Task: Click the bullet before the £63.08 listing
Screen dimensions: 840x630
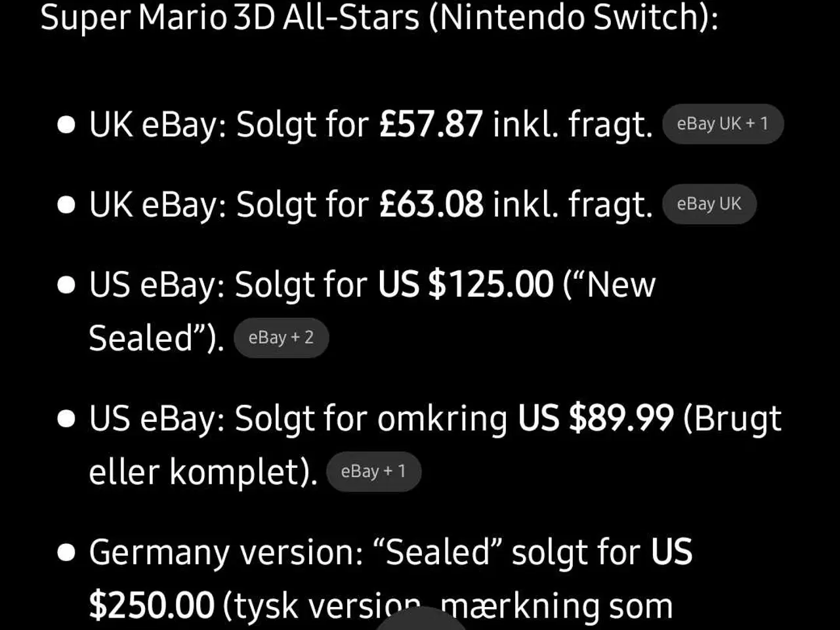Action: tap(66, 205)
